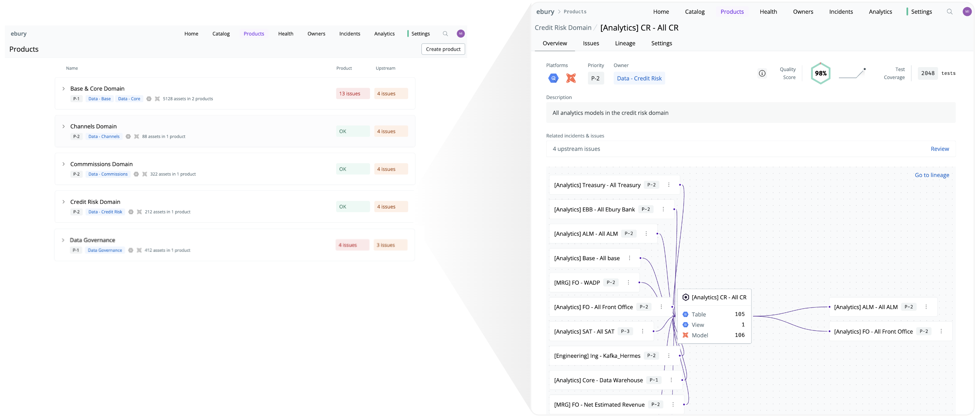980x420 pixels.
Task: Click the 98% quality score hexagon
Action: (x=820, y=73)
